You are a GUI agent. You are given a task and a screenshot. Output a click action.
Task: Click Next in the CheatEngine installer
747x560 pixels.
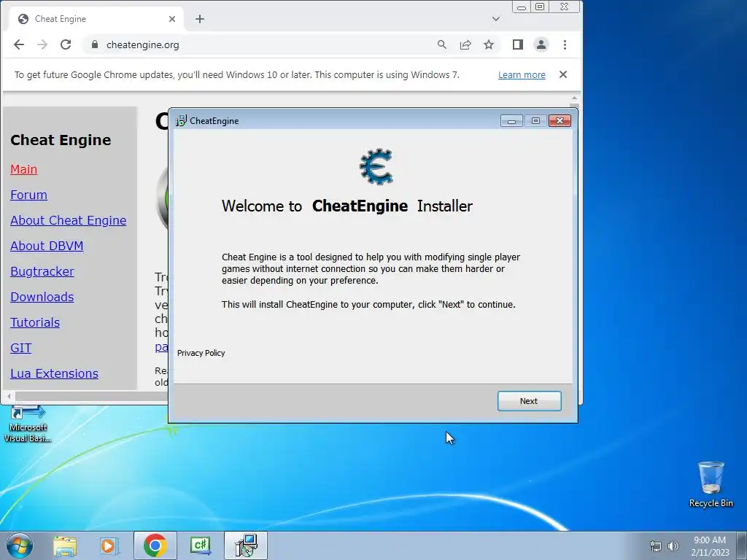coord(529,401)
